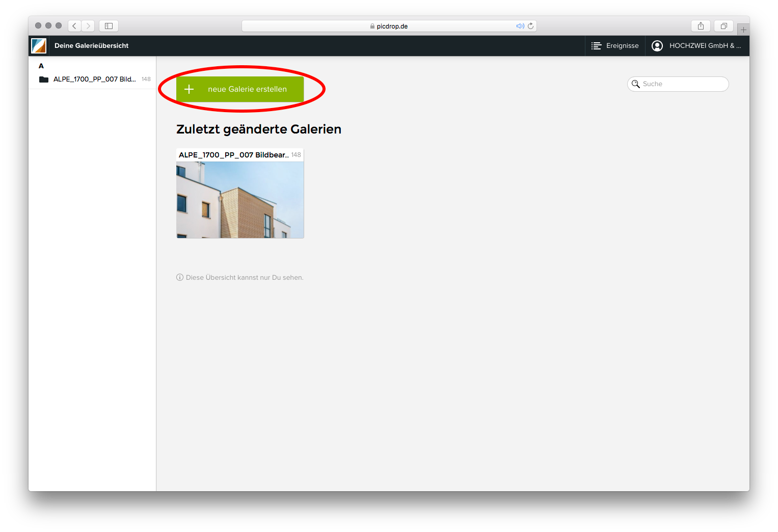Open HOCHZWEI GmbH account menu
Image resolution: width=778 pixels, height=532 pixels.
(705, 46)
